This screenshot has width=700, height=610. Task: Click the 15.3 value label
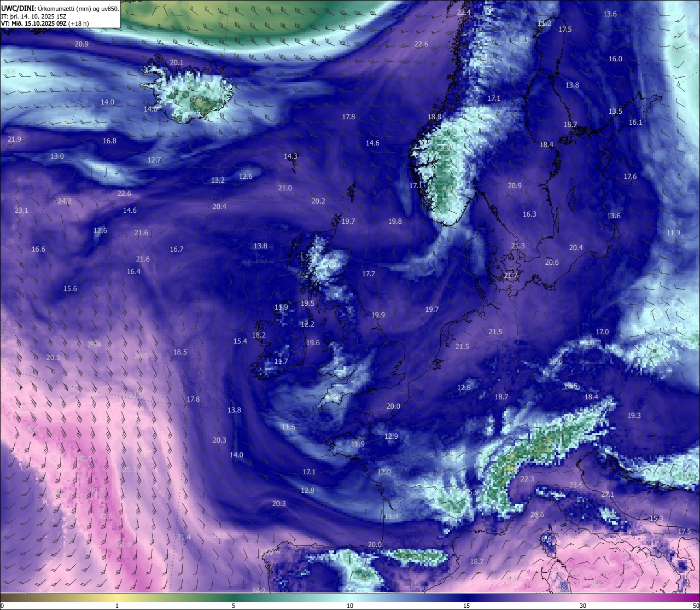(x=656, y=518)
